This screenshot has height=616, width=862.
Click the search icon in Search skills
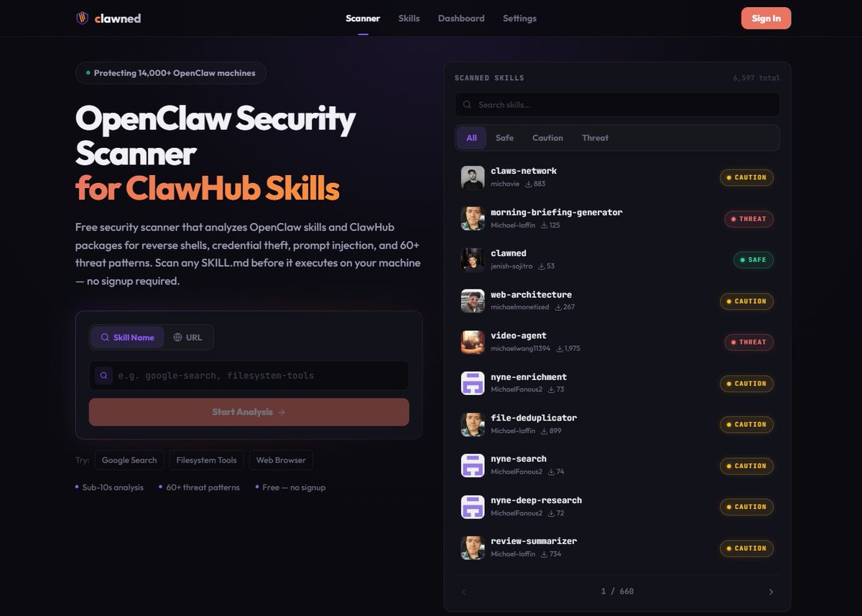click(468, 105)
